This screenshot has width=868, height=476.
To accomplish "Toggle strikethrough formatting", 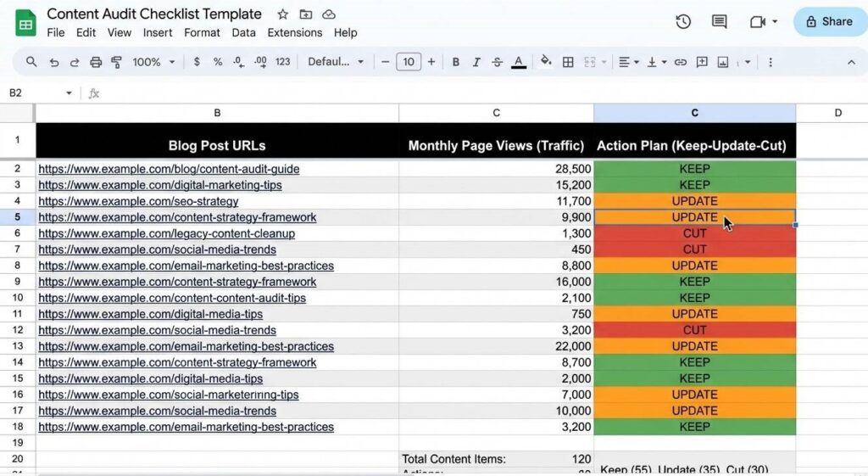I will [x=497, y=62].
